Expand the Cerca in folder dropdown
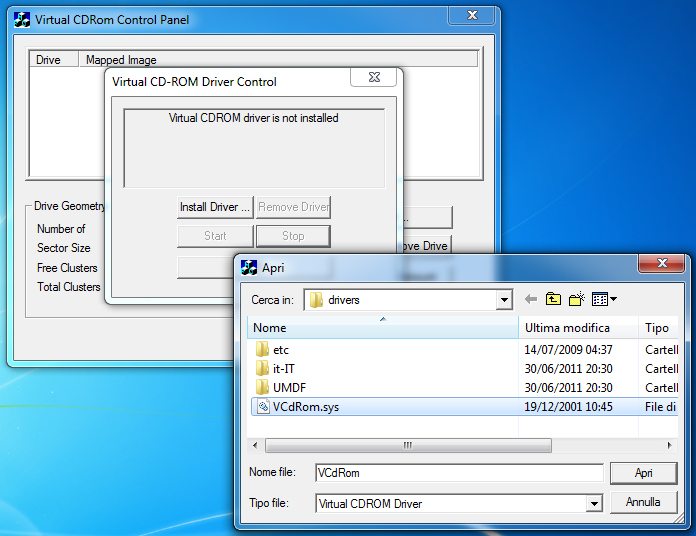Screen dimensions: 696x536 pos(504,300)
